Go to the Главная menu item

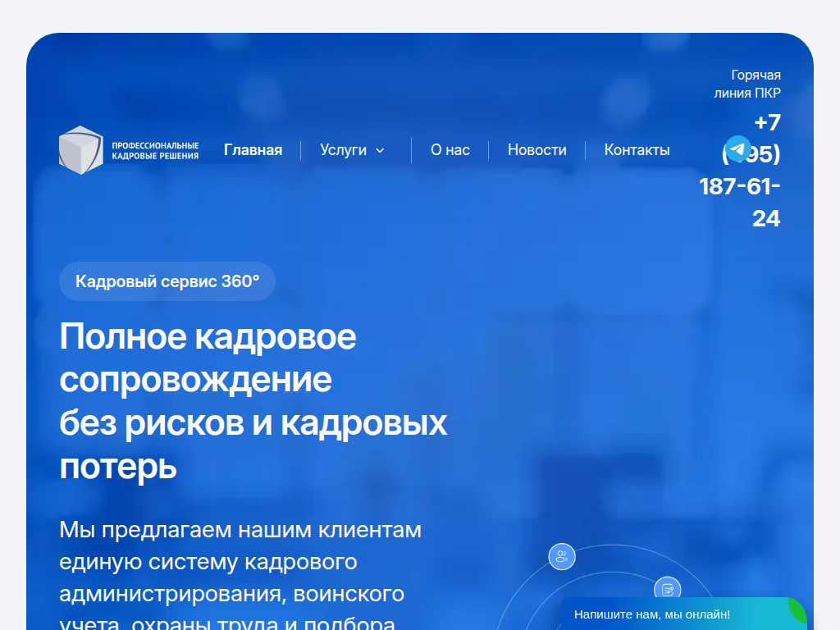253,150
